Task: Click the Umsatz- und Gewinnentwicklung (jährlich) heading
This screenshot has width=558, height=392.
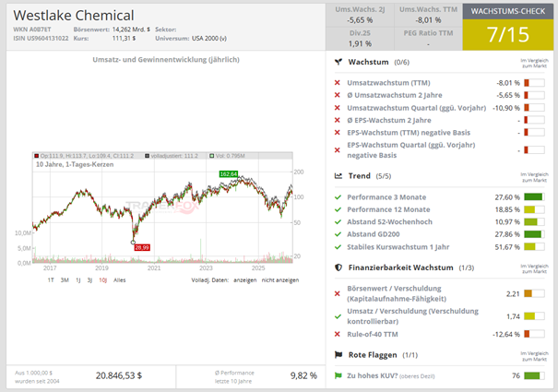Action: coord(166,60)
